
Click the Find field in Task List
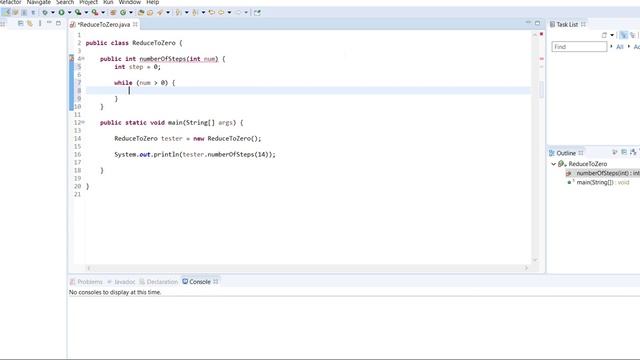click(x=579, y=47)
